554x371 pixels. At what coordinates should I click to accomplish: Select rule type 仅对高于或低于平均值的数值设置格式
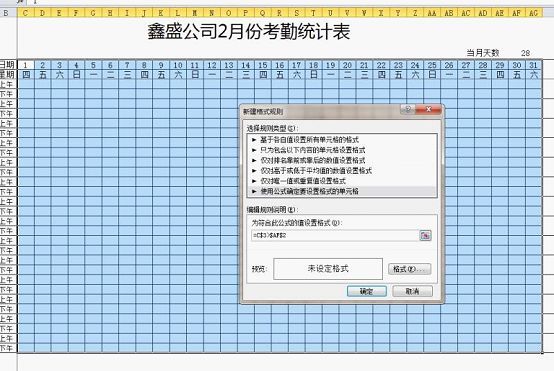coord(342,171)
